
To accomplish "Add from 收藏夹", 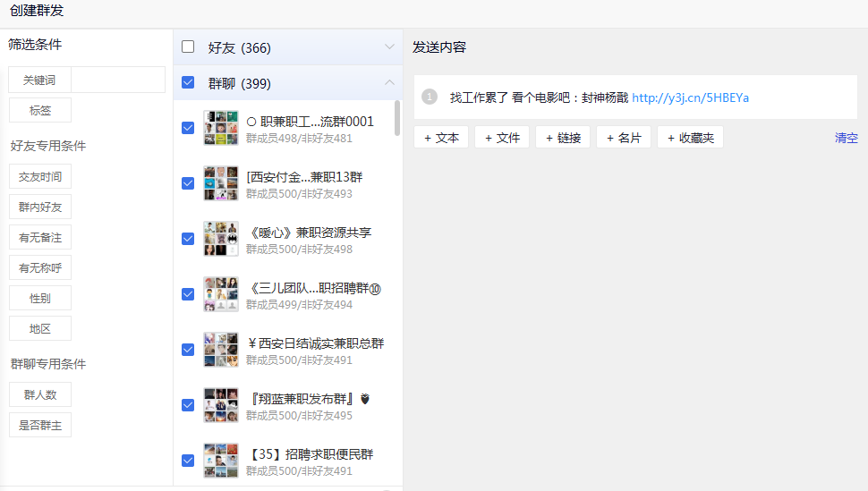I will coord(690,137).
